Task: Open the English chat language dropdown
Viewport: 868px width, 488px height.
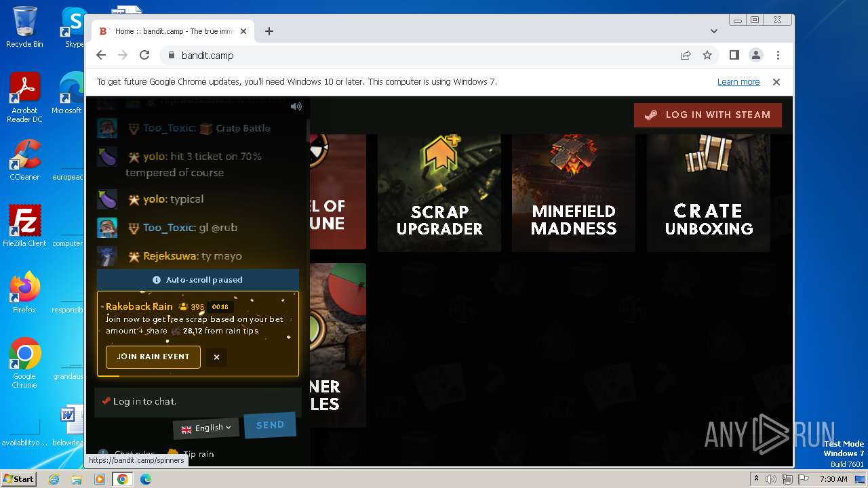Action: [206, 428]
